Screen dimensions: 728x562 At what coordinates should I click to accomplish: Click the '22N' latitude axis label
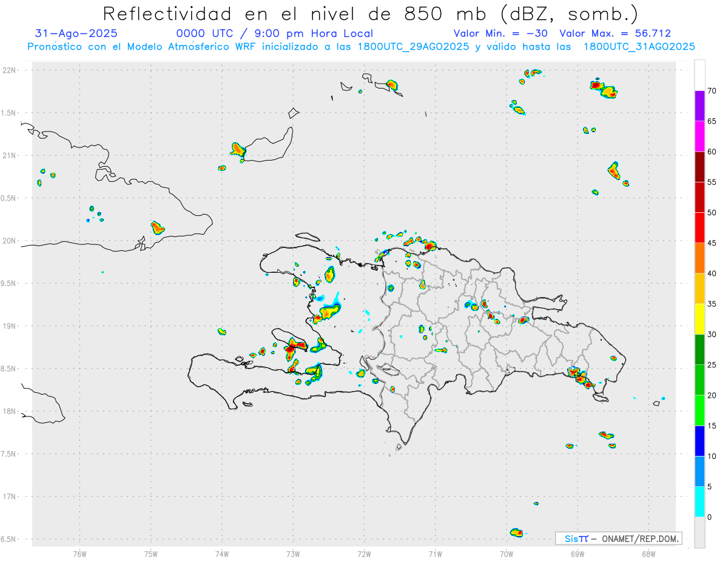click(x=10, y=70)
